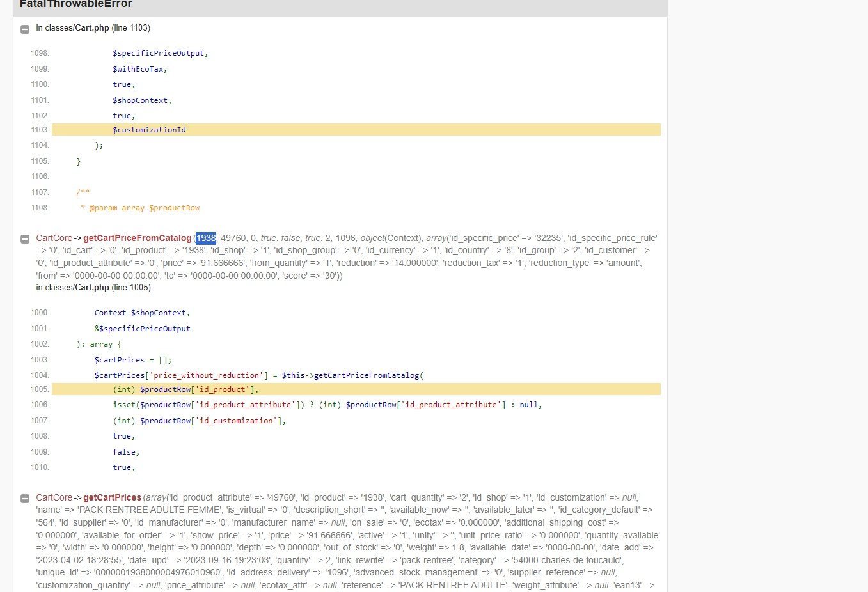This screenshot has width=868, height=592.
Task: Click the code 'false,' on line 1009
Action: point(126,452)
